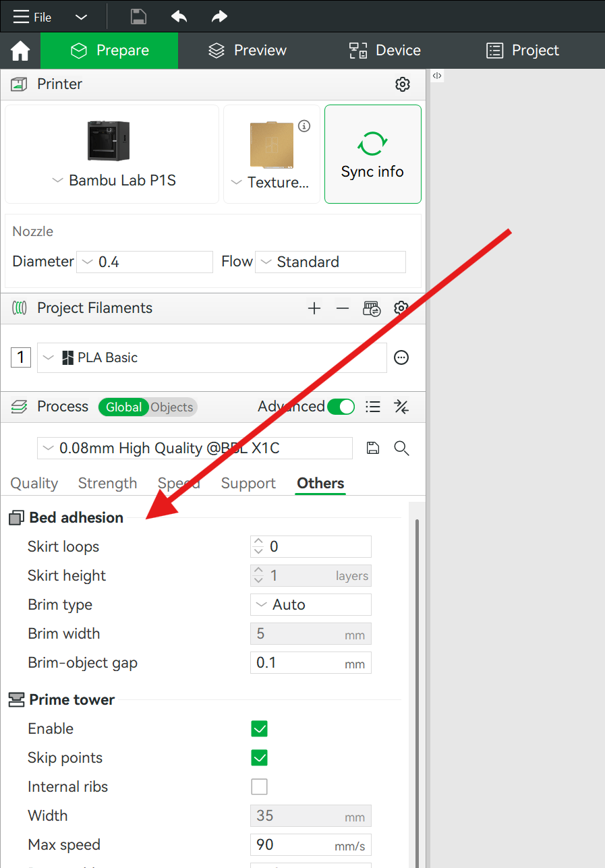The height and width of the screenshot is (868, 605).
Task: Add a filament with plus icon
Action: [x=314, y=308]
